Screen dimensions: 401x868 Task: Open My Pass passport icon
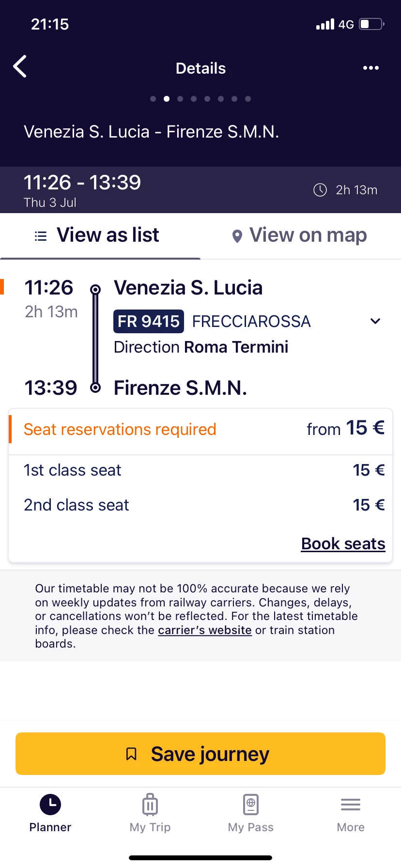251,805
